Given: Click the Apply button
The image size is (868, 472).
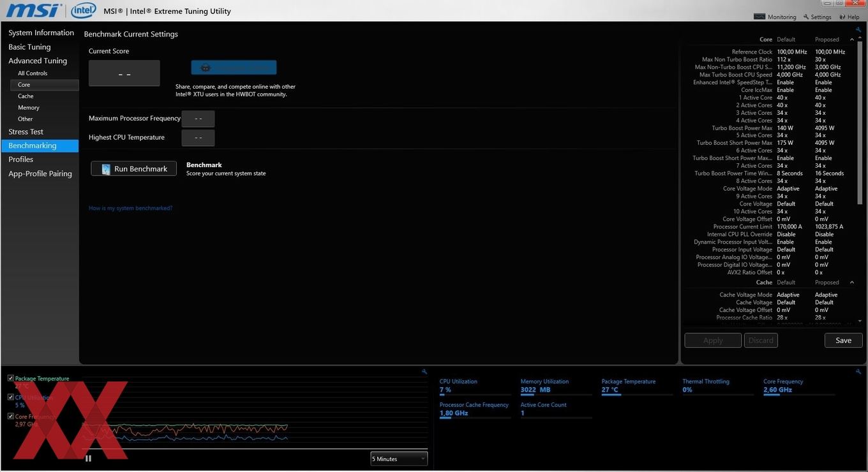Looking at the screenshot, I should coord(713,340).
